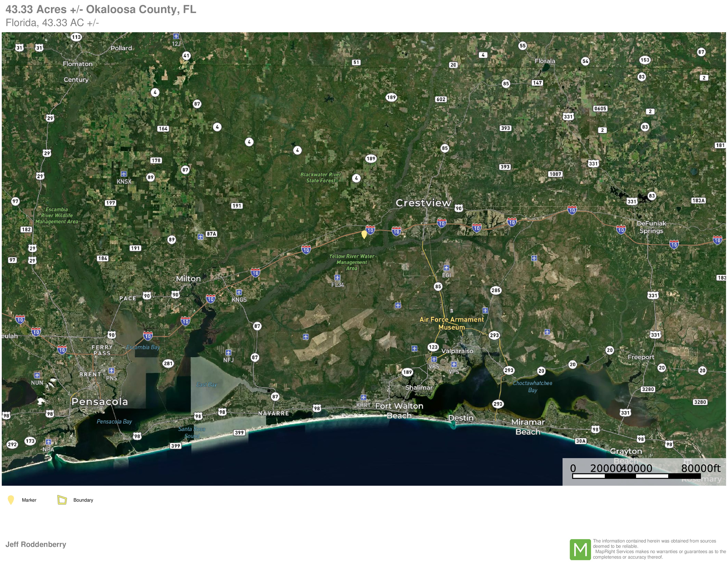Click the Marker legend pin icon
Image resolution: width=728 pixels, height=563 pixels.
11,500
